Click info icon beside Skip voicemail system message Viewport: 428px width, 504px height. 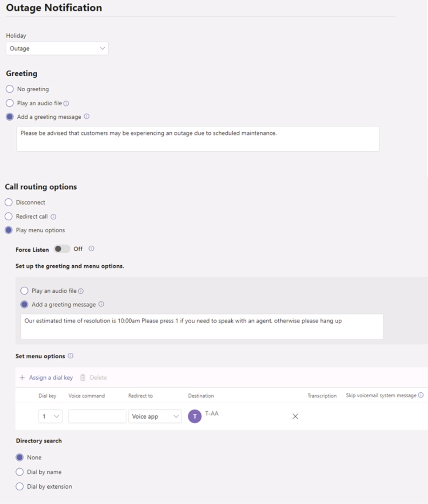coord(421,395)
